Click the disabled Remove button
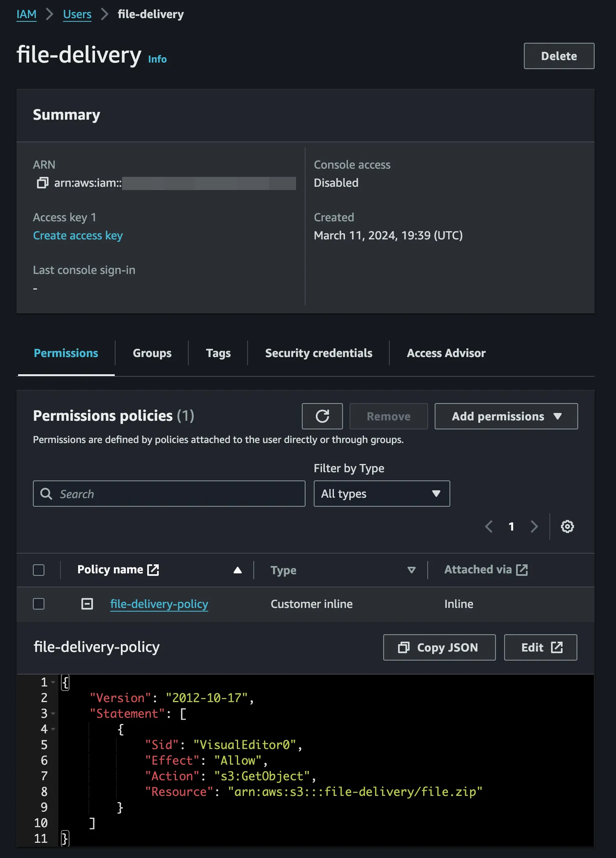Viewport: 616px width, 858px height. [x=389, y=416]
